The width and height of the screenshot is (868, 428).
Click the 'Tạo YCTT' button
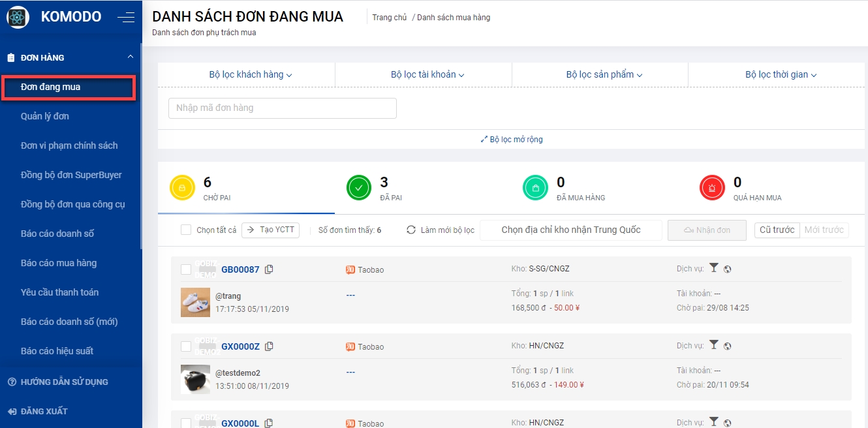pyautogui.click(x=270, y=230)
